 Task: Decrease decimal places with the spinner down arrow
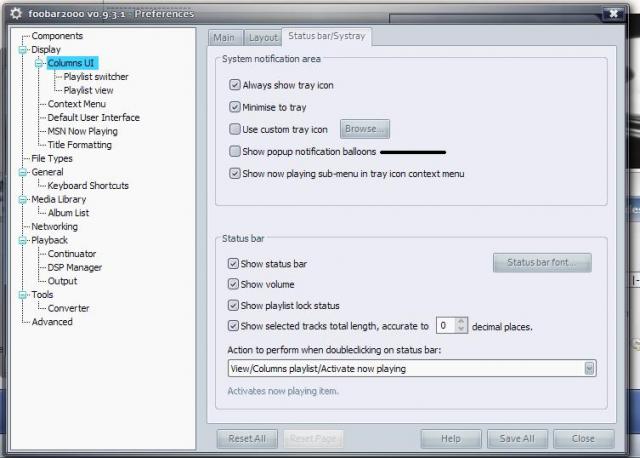461,329
